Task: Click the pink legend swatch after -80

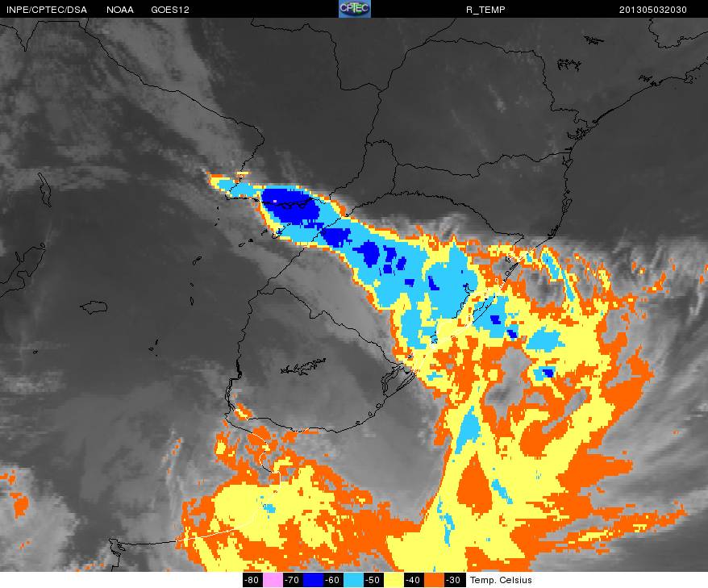Action: 273,580
